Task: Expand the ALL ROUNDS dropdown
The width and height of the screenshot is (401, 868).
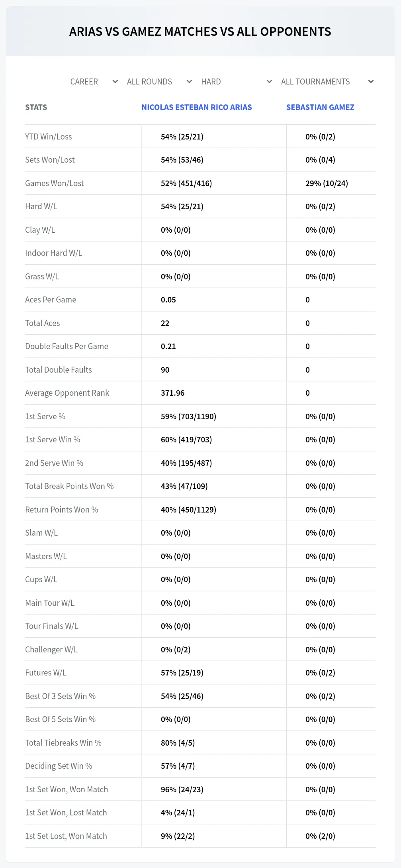Action: (159, 82)
